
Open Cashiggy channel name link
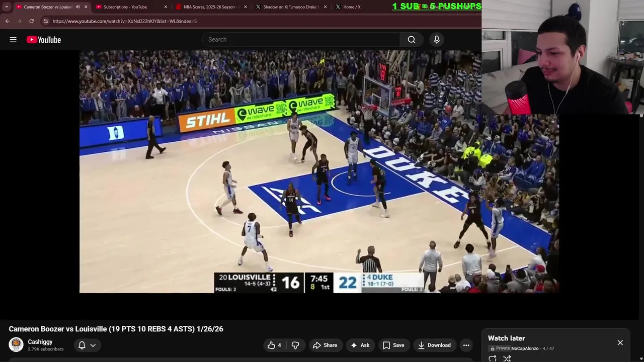[40, 342]
